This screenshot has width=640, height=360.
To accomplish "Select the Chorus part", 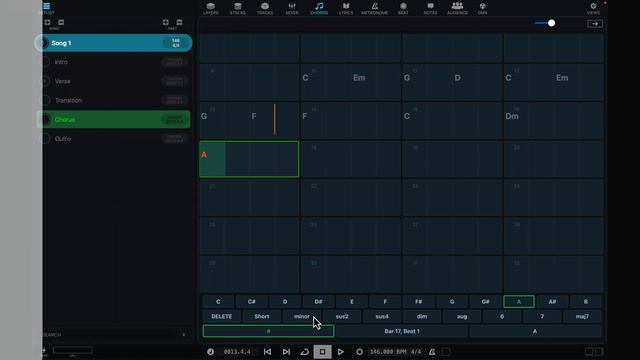I will click(113, 120).
